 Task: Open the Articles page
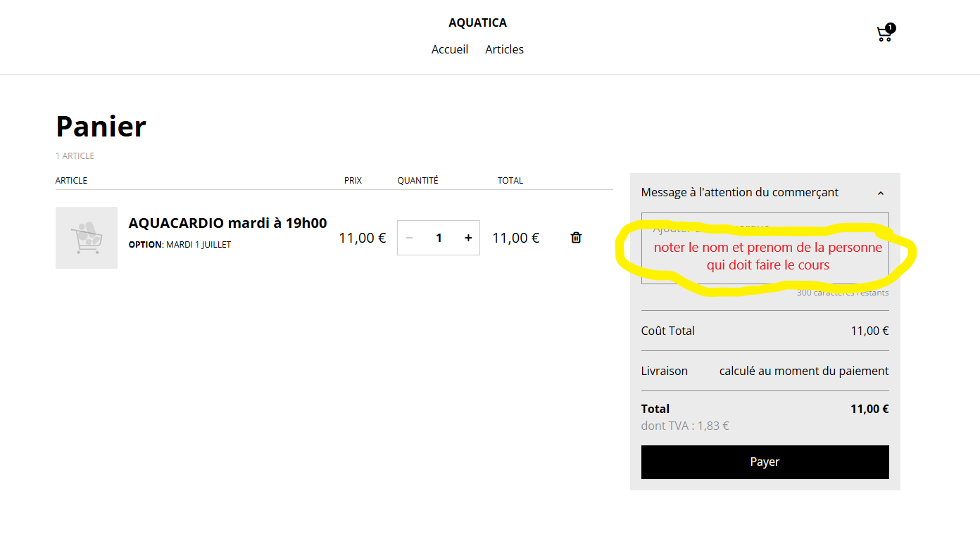coord(504,49)
